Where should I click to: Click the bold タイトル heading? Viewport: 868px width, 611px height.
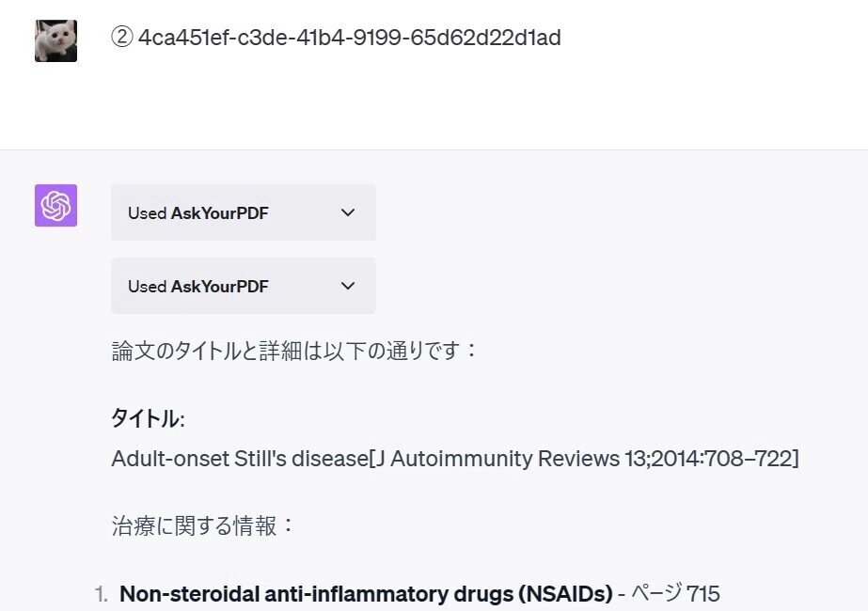[148, 418]
